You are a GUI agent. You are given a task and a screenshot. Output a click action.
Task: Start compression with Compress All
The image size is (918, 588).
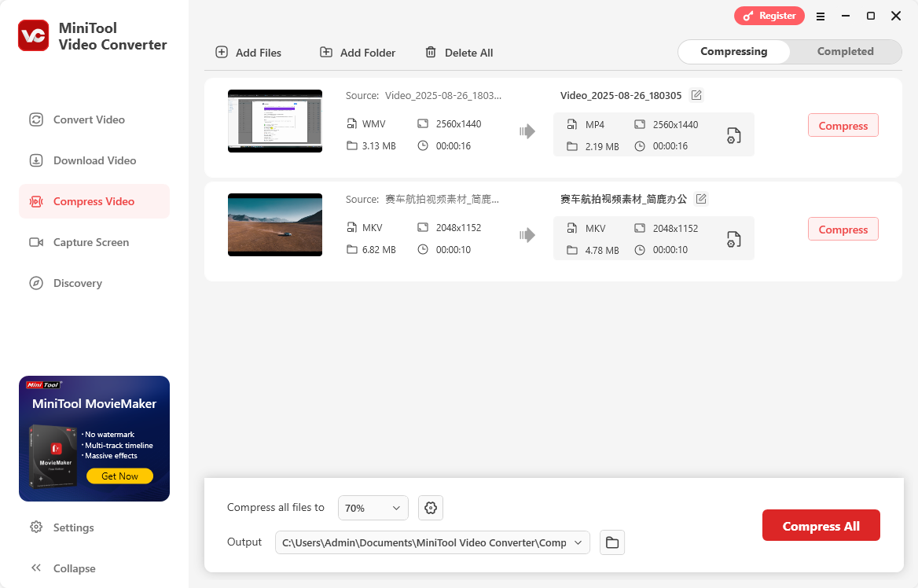point(821,525)
